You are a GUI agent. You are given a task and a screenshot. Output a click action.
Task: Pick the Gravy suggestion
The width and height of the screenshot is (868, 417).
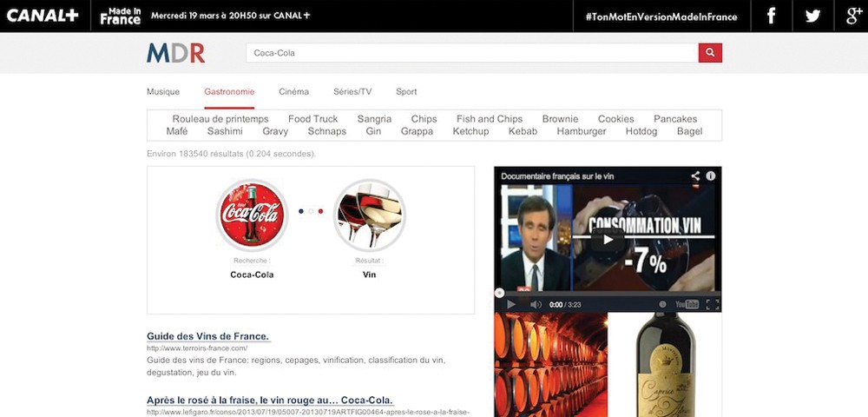coord(275,132)
